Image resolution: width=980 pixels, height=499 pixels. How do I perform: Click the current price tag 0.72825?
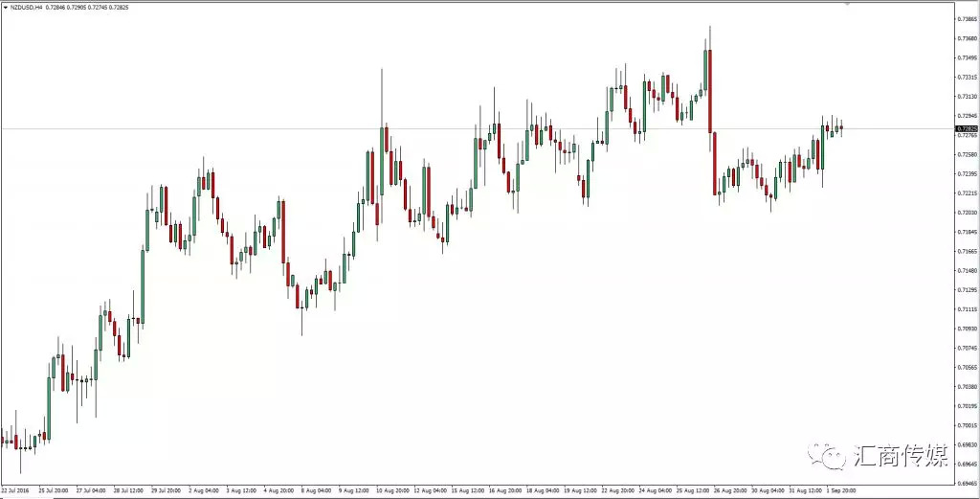tap(966, 128)
